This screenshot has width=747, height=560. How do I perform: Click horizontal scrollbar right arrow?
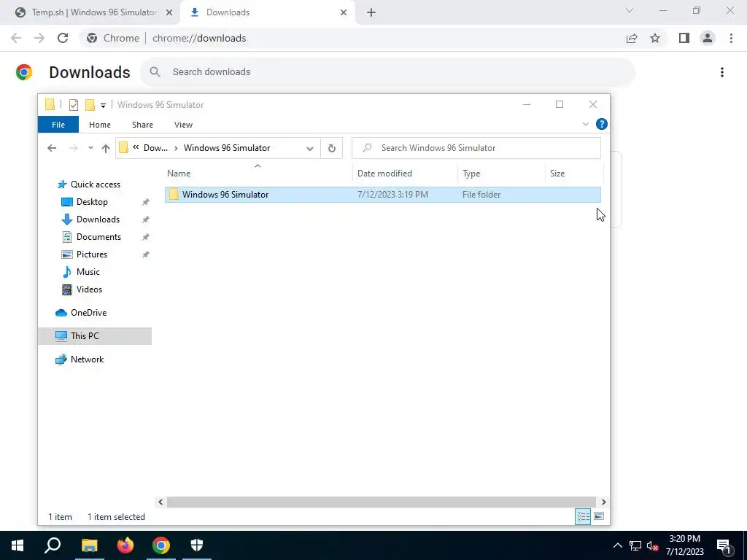(x=603, y=502)
